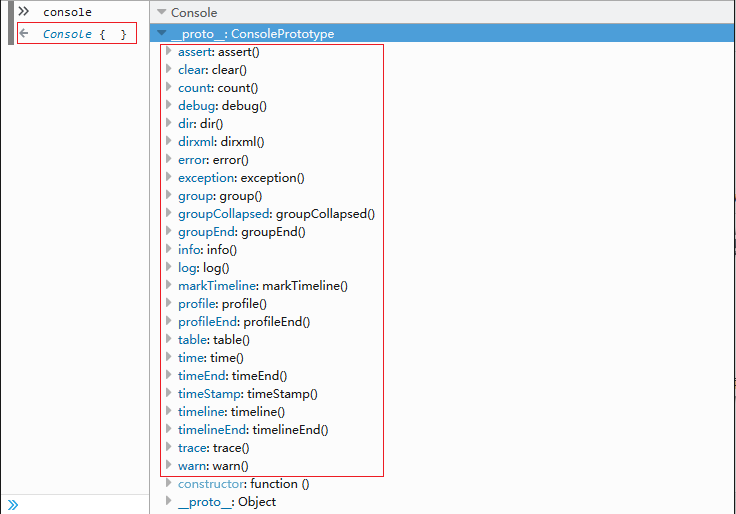
Task: Expand the dirxml: dirxml() entry
Action: click(169, 141)
